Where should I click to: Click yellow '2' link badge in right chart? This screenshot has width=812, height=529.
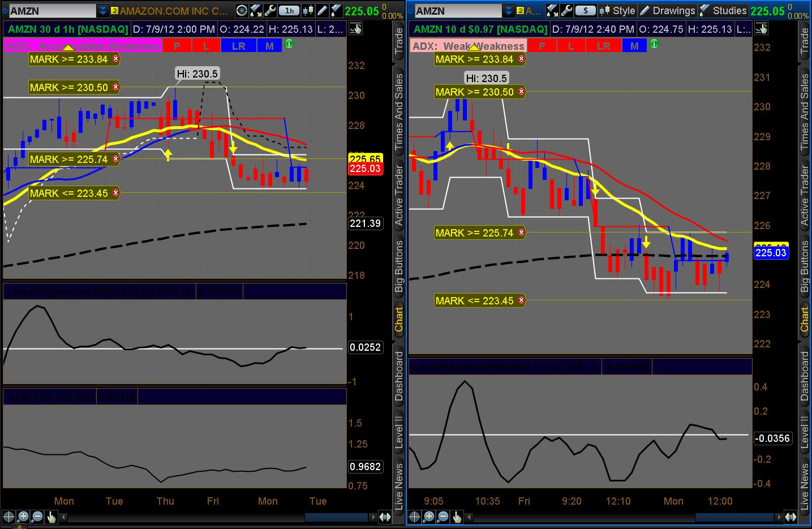[519, 11]
